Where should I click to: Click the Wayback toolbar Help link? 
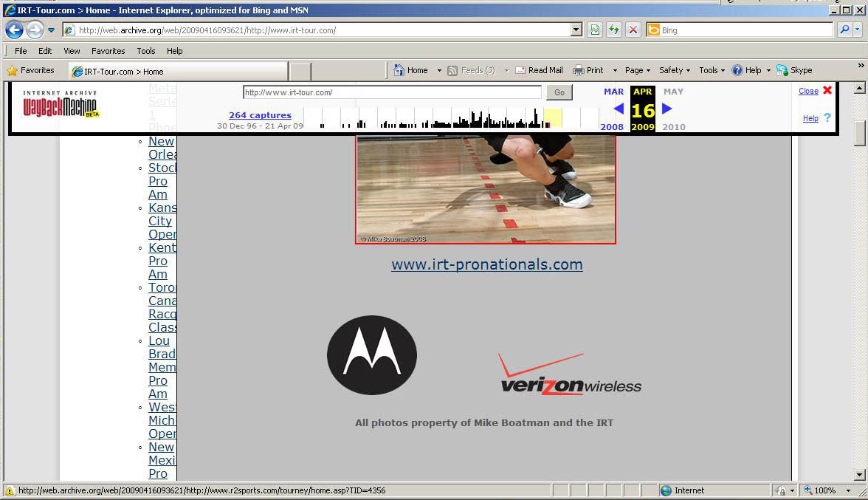(810, 118)
